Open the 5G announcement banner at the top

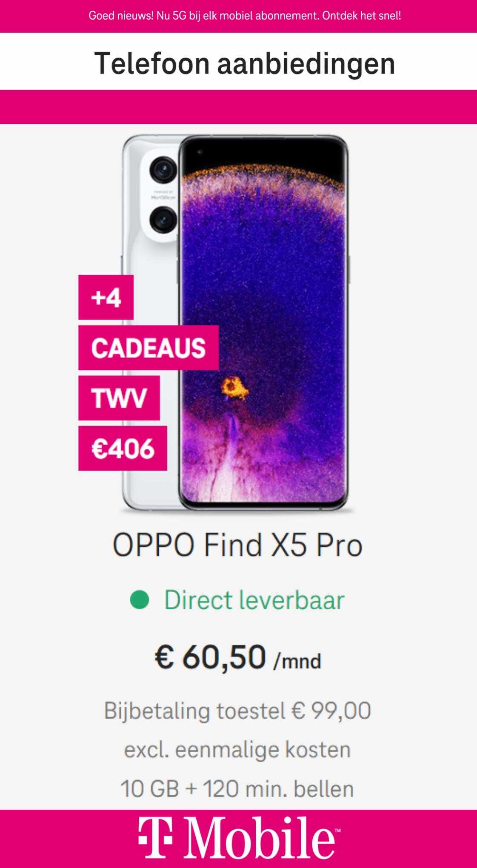point(238,16)
